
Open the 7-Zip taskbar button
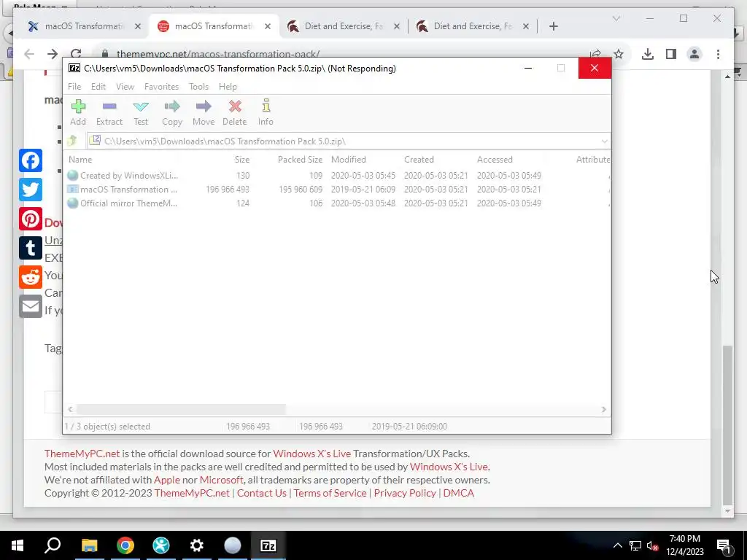268,545
